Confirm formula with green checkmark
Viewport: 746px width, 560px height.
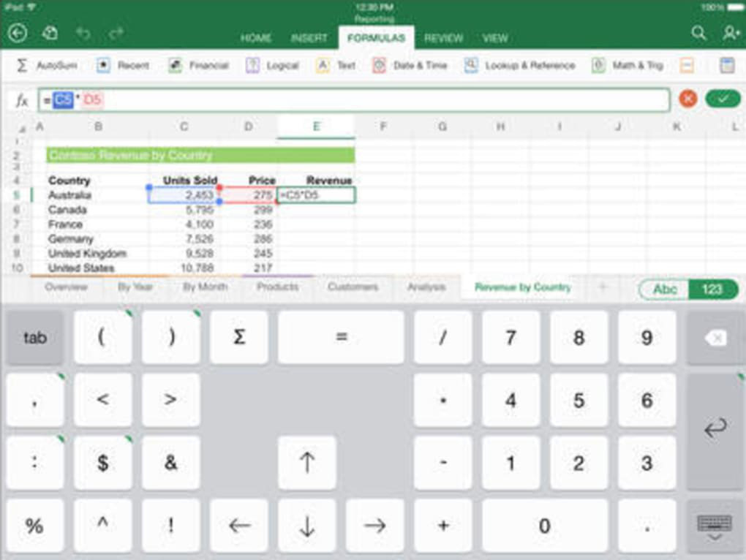[723, 99]
